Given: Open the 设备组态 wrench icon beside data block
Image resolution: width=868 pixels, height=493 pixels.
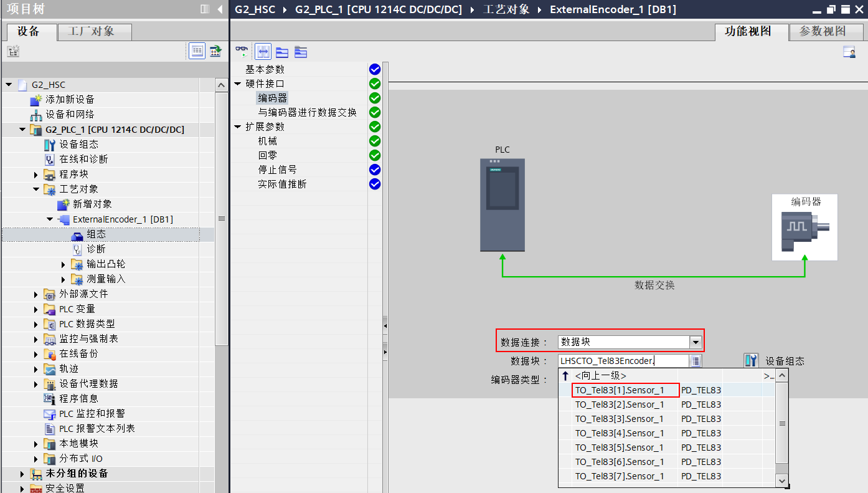Looking at the screenshot, I should coord(751,361).
